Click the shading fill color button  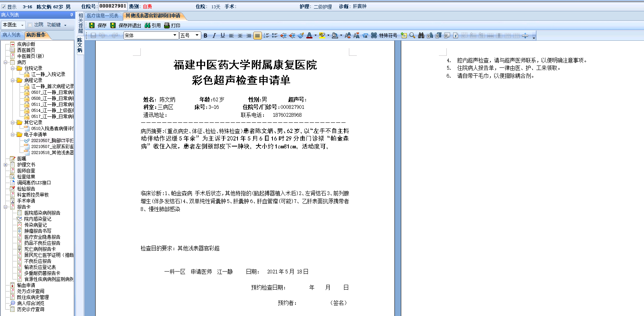pyautogui.click(x=335, y=35)
